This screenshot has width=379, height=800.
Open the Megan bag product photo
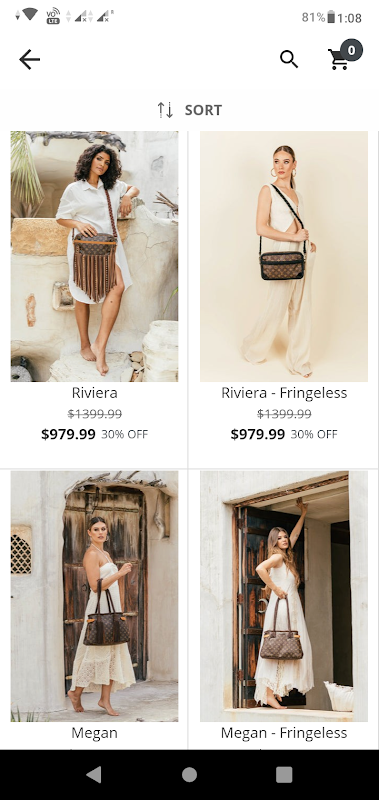click(x=94, y=596)
